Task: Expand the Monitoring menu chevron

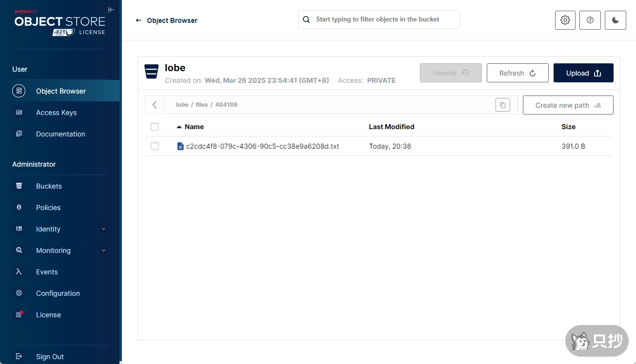Action: coord(103,250)
